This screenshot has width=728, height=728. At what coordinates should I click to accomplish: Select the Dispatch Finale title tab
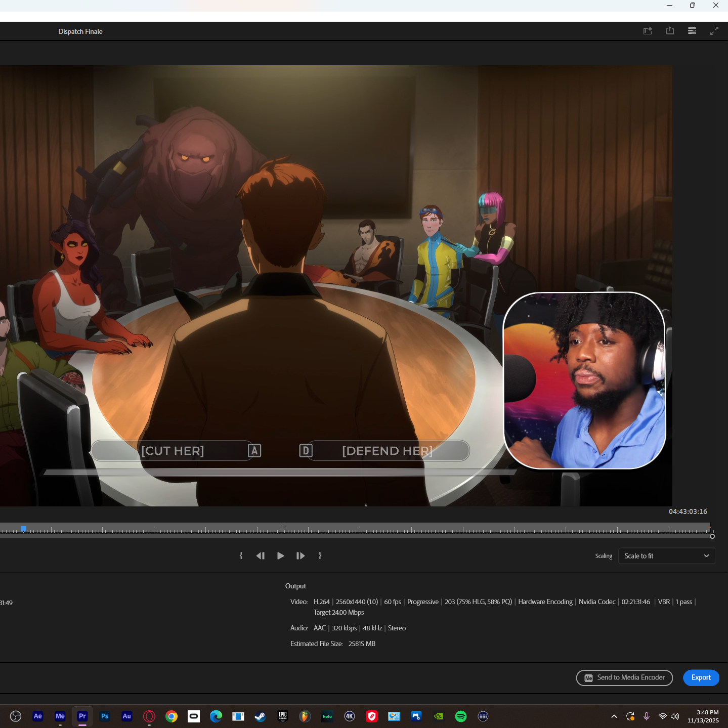pos(80,31)
